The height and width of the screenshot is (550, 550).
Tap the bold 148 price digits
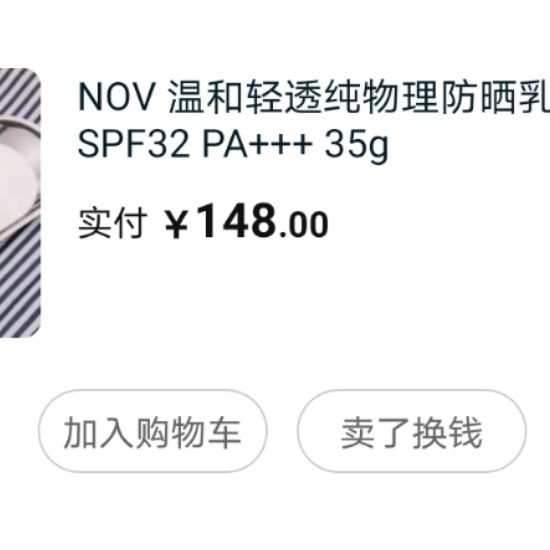(x=236, y=221)
